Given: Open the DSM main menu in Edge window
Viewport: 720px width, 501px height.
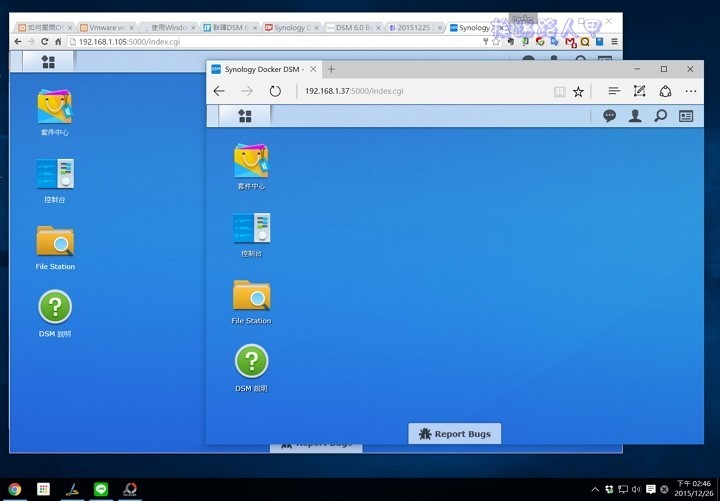Looking at the screenshot, I should click(x=245, y=116).
